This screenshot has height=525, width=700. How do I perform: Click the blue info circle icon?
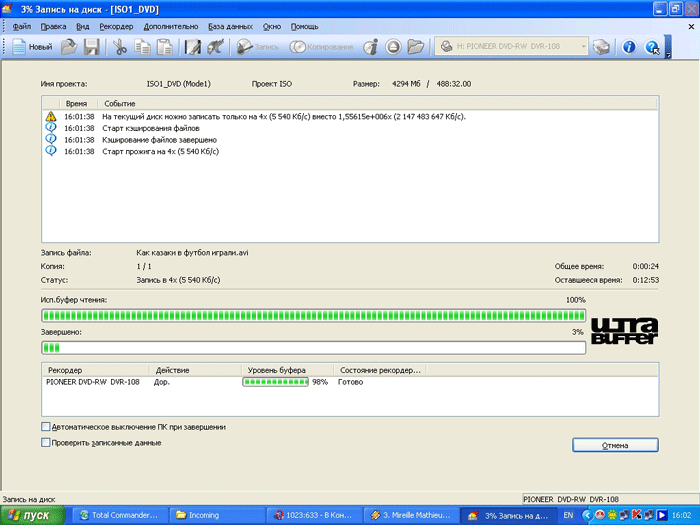click(629, 47)
